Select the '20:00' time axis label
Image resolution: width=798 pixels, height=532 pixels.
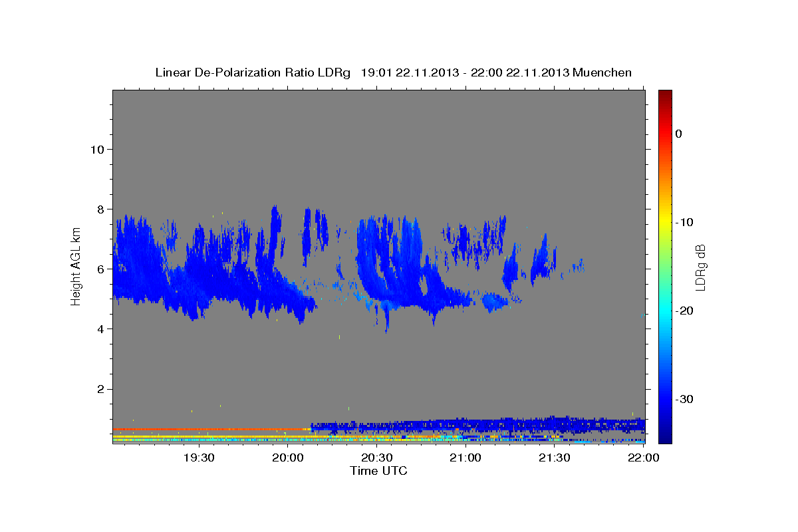pos(288,458)
